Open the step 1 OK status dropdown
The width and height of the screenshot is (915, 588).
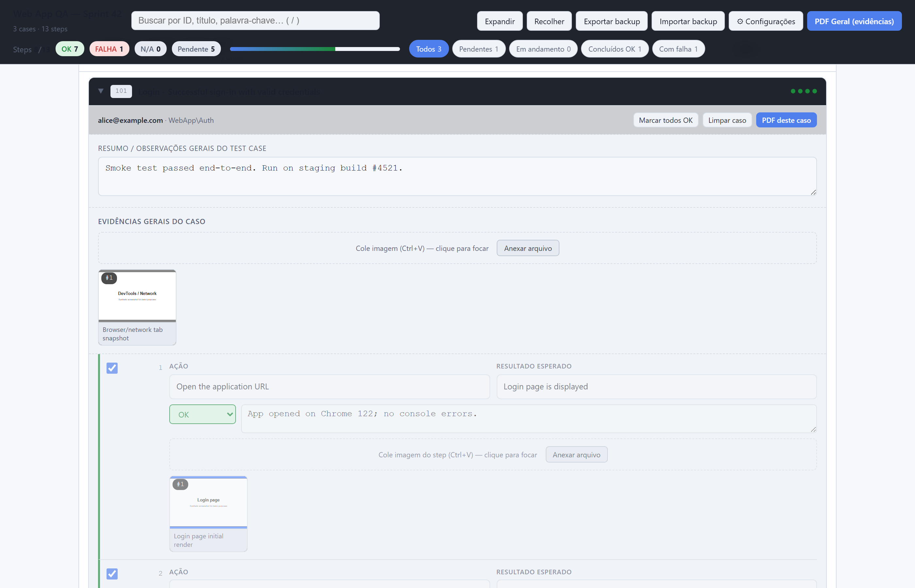[202, 414]
